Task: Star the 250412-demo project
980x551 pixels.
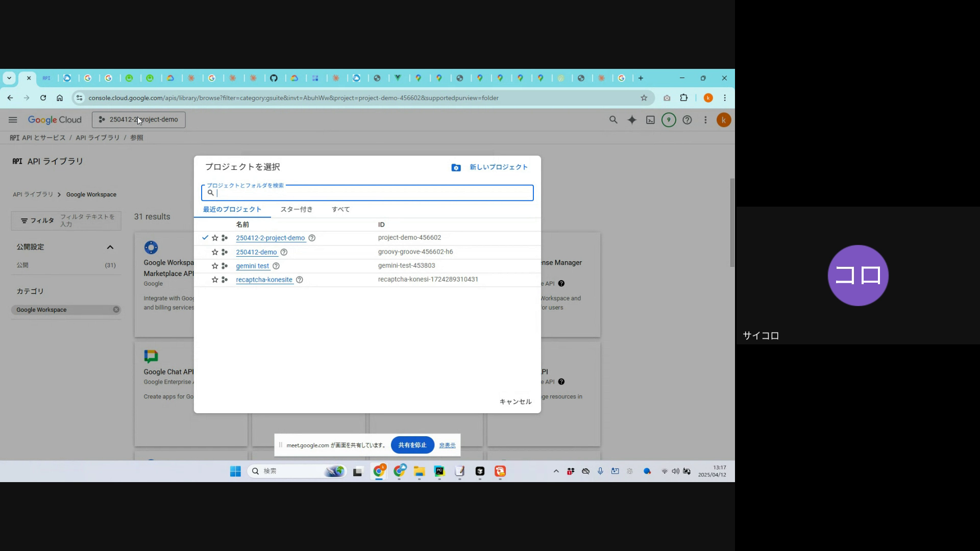Action: point(215,252)
